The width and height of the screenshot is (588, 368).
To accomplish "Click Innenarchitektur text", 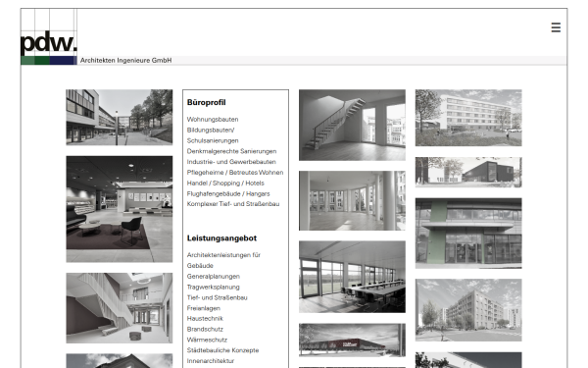I will point(211,361).
